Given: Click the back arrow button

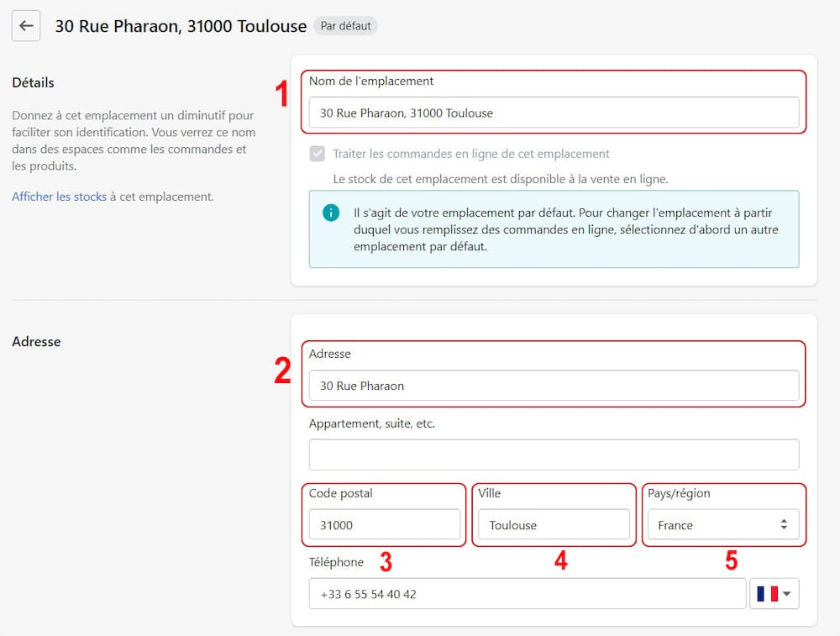Looking at the screenshot, I should click(x=26, y=26).
